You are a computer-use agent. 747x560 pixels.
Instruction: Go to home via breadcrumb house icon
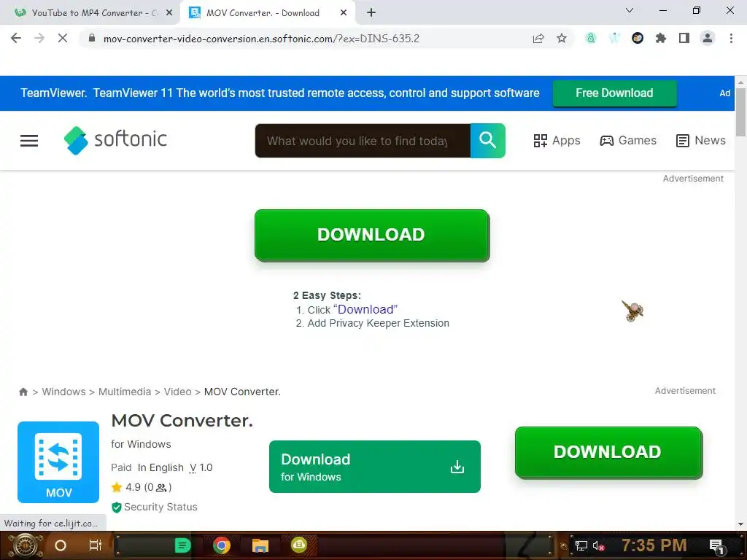(23, 392)
